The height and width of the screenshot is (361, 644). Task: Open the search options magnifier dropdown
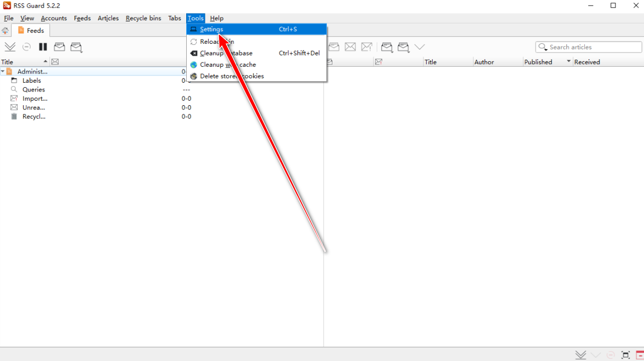coord(543,47)
